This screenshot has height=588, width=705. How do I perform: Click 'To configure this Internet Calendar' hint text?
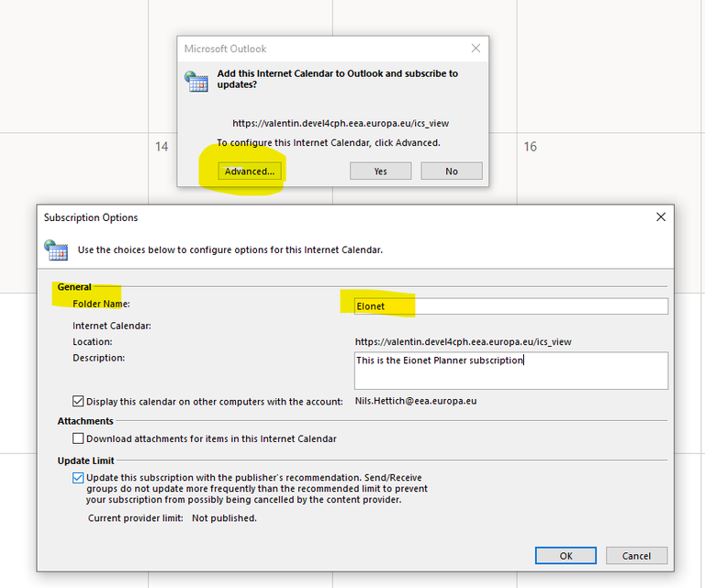[x=329, y=143]
